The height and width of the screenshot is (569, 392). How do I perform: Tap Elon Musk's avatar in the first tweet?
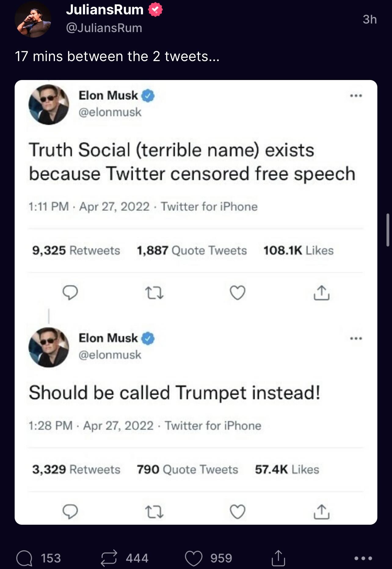click(49, 104)
